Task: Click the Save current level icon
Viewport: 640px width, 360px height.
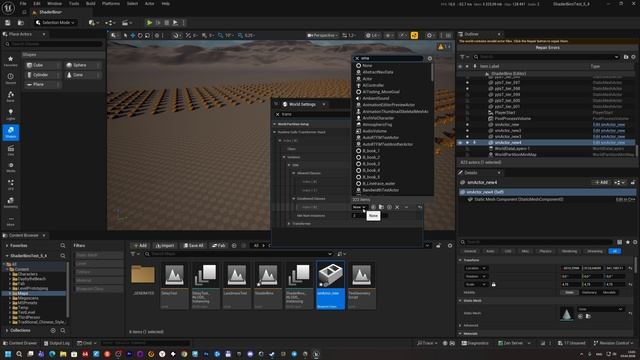Action: tap(7, 22)
